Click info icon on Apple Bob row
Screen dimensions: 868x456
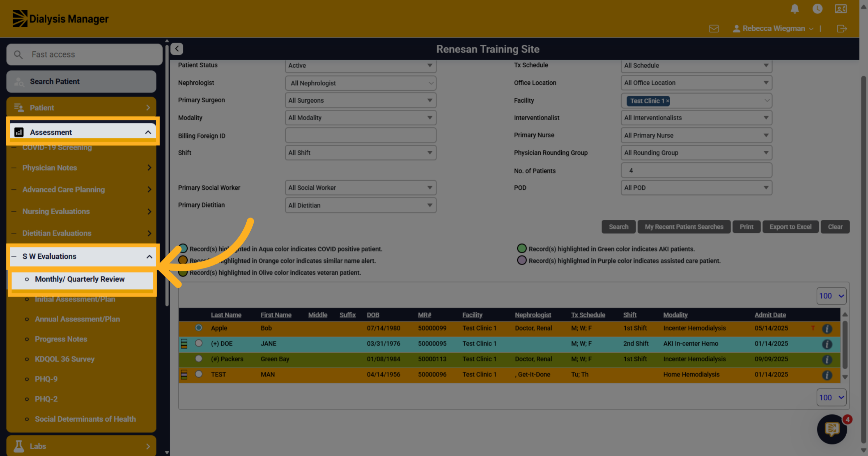pyautogui.click(x=827, y=329)
